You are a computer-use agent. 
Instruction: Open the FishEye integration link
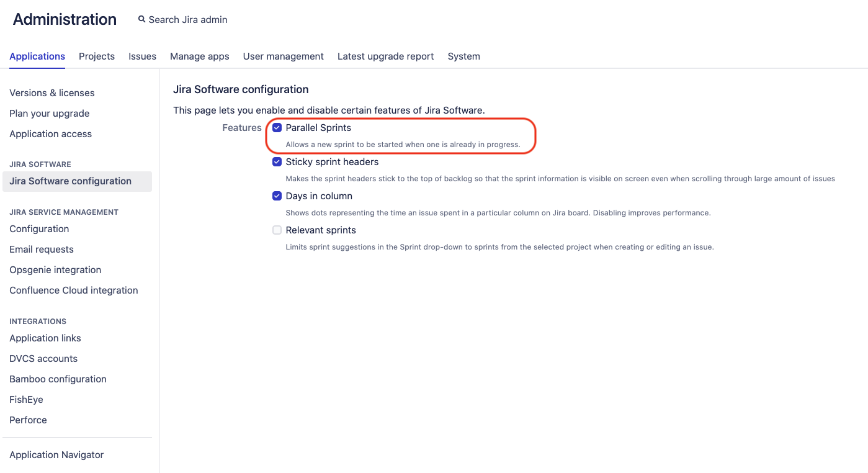tap(26, 400)
